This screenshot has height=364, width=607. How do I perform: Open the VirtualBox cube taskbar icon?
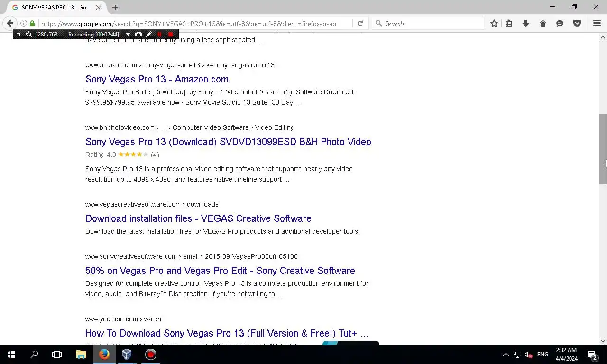[x=127, y=355]
